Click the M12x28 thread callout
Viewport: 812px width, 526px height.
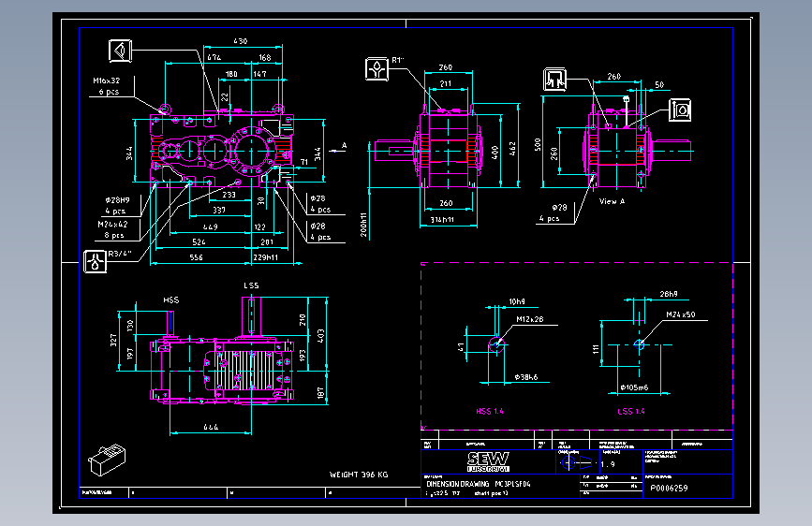coord(530,319)
